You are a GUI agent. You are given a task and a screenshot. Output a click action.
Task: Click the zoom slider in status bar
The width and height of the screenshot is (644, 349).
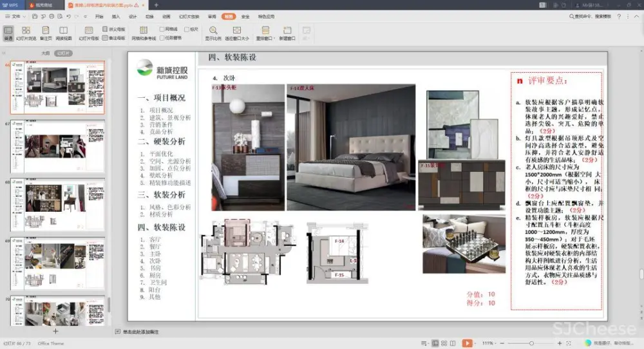[531, 343]
